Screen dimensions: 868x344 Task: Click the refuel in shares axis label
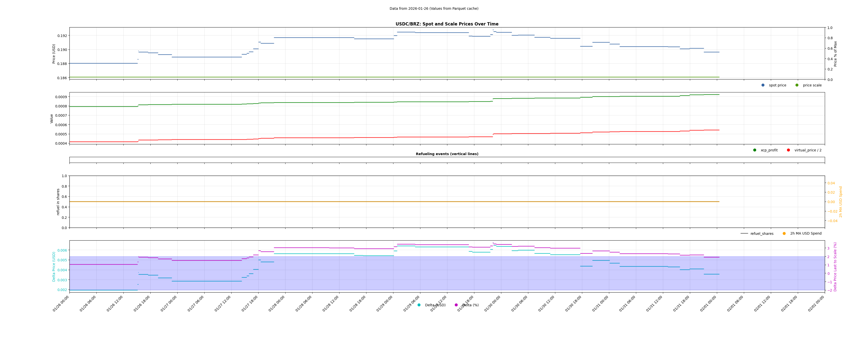pos(58,202)
